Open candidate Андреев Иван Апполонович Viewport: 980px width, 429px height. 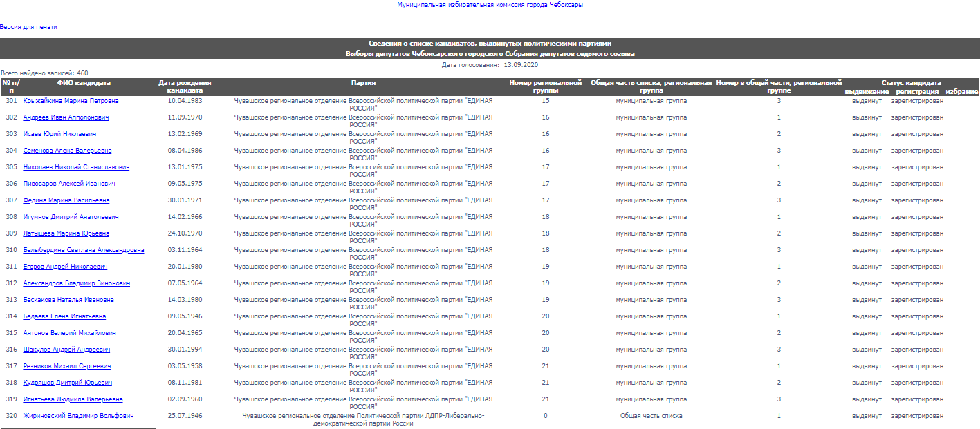[66, 117]
